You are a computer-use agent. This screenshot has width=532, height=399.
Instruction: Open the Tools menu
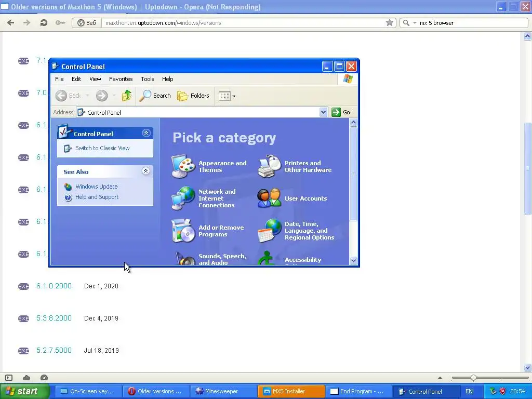coord(147,79)
